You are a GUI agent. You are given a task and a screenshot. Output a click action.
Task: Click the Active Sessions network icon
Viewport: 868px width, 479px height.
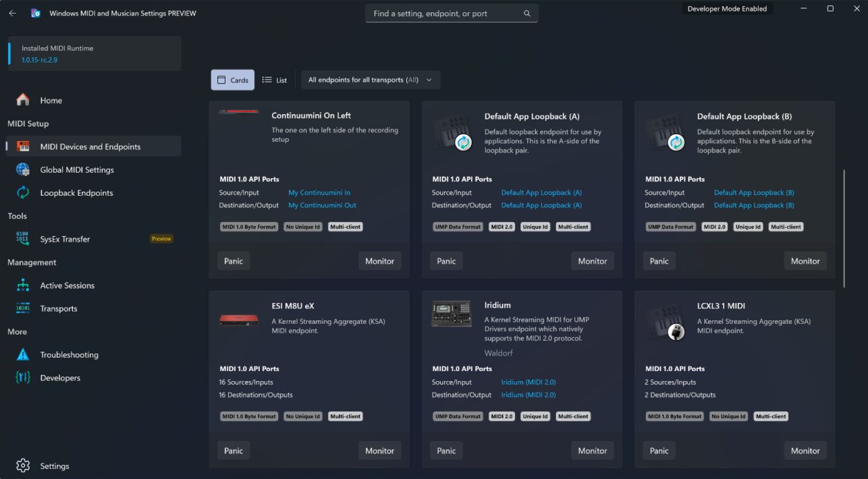(23, 285)
